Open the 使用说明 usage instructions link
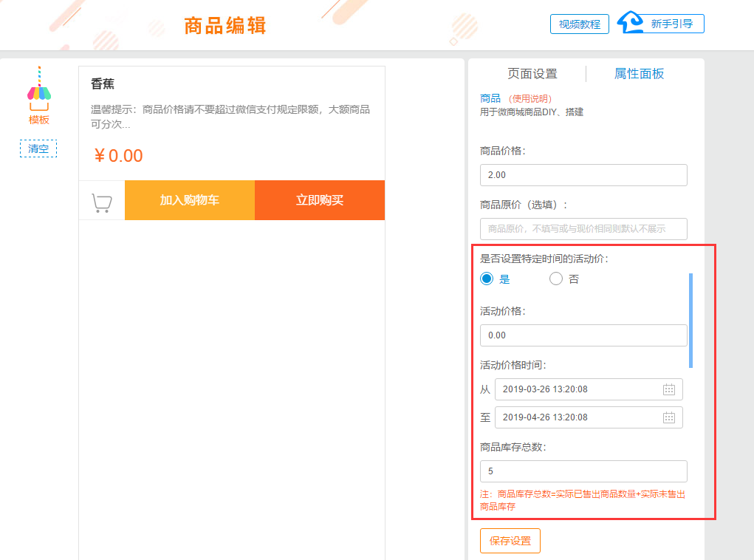The height and width of the screenshot is (560, 754). click(x=530, y=98)
